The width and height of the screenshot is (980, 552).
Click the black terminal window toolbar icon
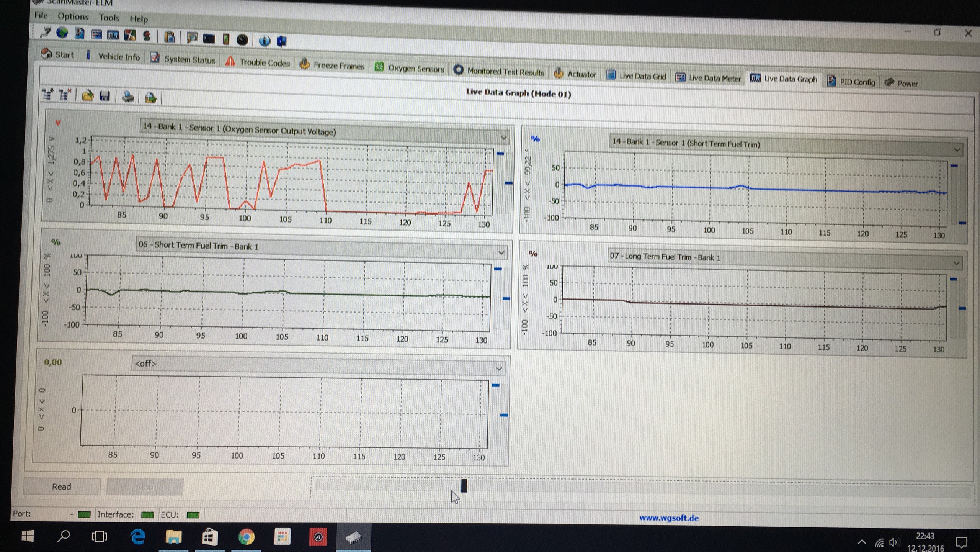pos(209,39)
